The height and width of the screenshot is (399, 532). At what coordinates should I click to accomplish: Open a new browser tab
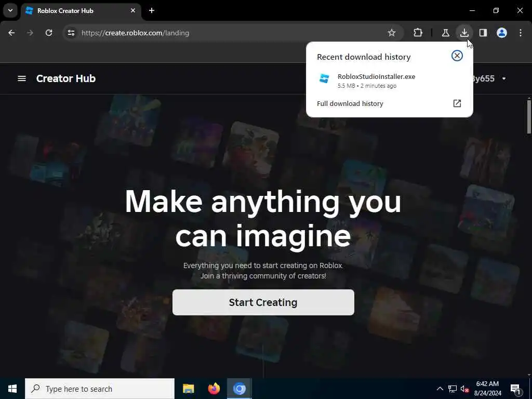point(152,10)
